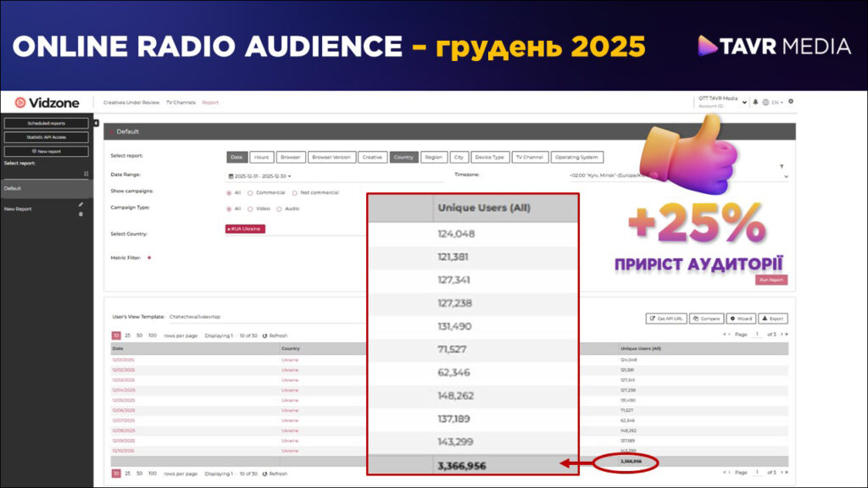
Task: Click the Export download icon button
Action: coord(771,319)
